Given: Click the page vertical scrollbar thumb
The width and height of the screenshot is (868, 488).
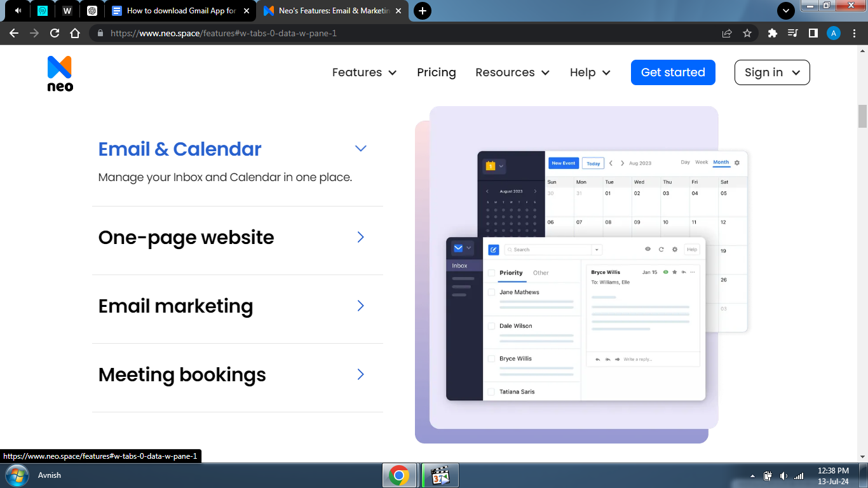Looking at the screenshot, I should [862, 116].
